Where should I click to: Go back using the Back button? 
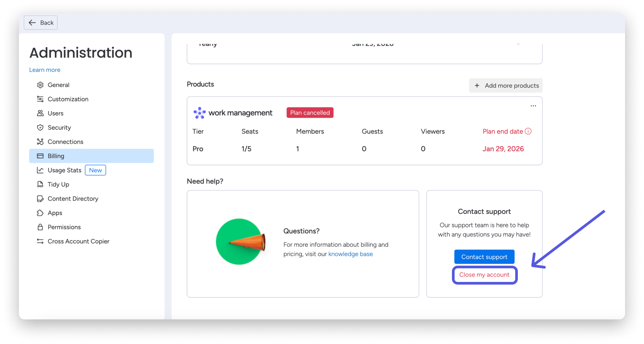41,23
